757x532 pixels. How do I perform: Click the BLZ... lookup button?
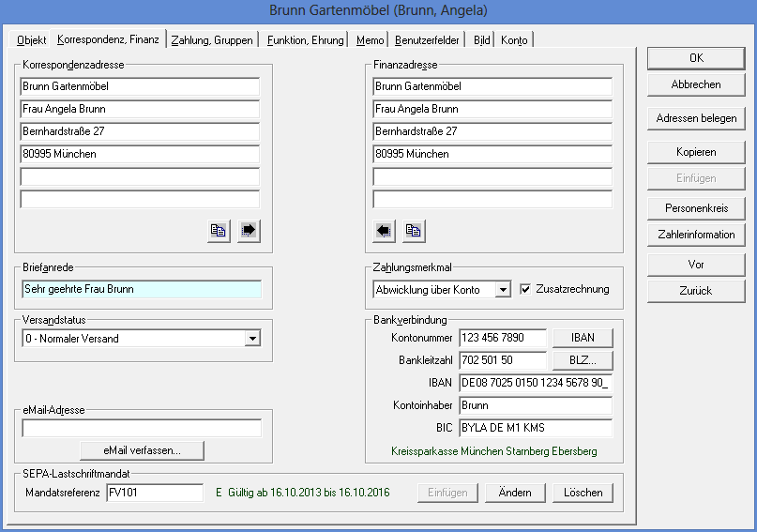582,360
